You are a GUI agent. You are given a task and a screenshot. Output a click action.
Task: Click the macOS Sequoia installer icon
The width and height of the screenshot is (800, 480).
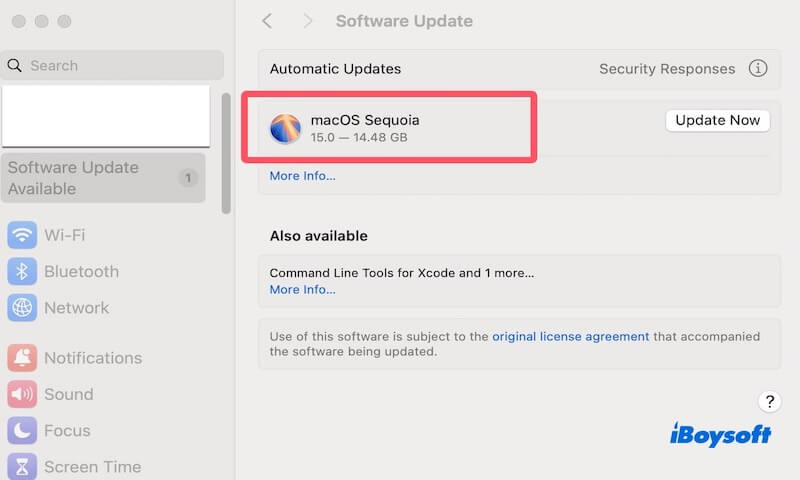286,128
